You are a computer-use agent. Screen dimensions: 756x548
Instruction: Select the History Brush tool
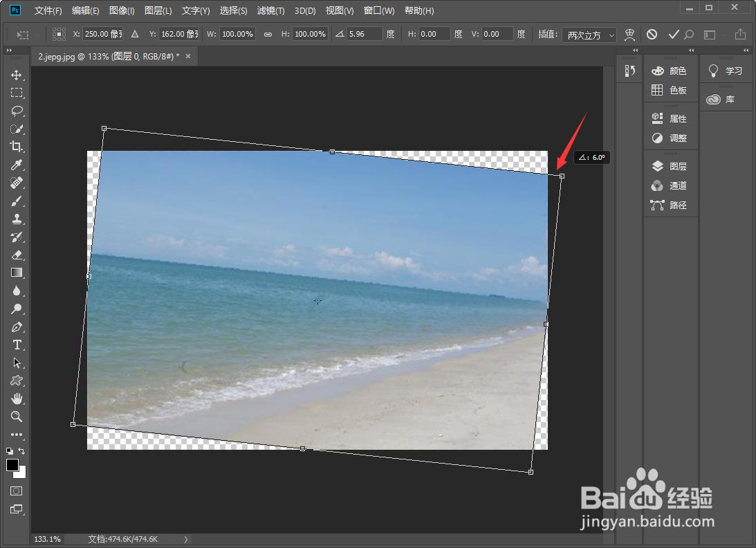tap(17, 237)
